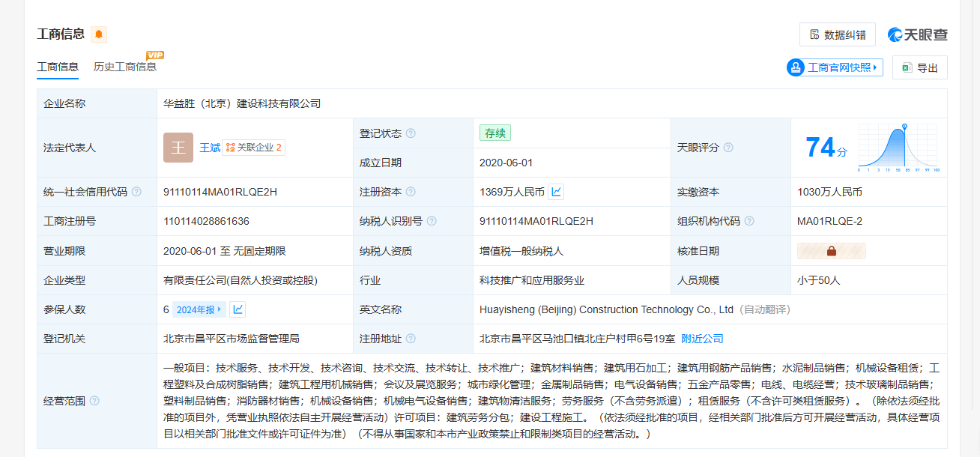Click the 数据纠错 button

[x=837, y=34]
